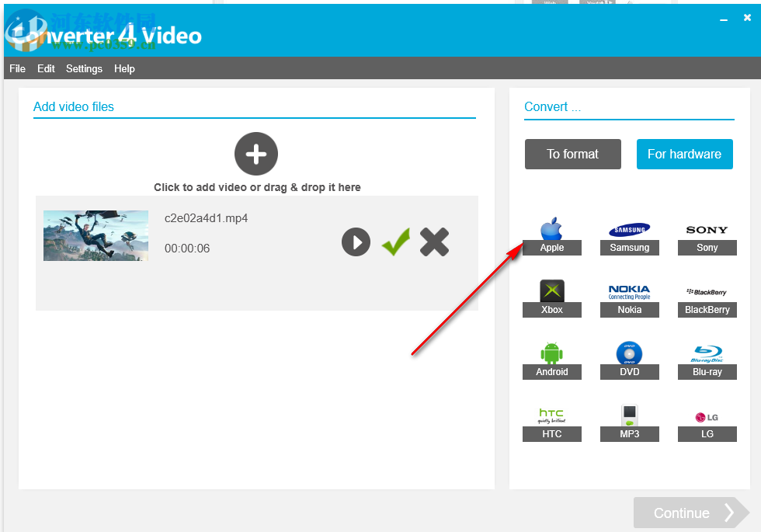This screenshot has height=532, width=761.
Task: Select Apple as the target device
Action: click(551, 235)
